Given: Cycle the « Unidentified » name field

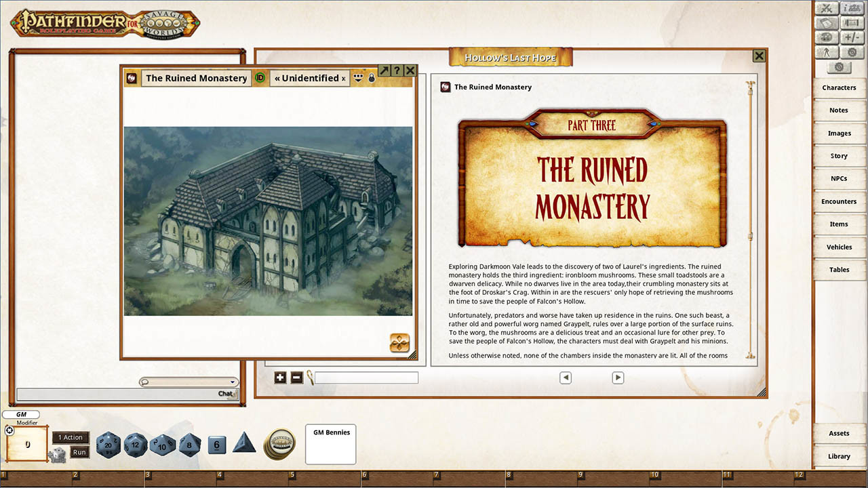Looking at the screenshot, I should 309,78.
